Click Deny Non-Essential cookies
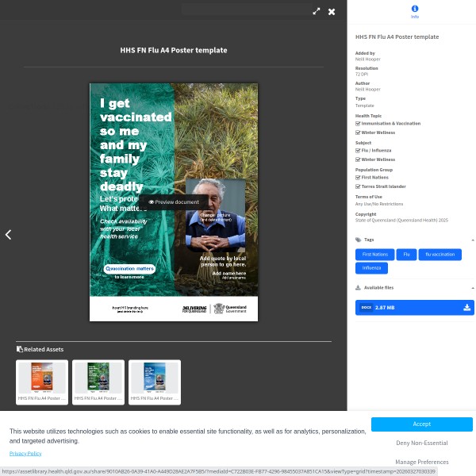 421,443
